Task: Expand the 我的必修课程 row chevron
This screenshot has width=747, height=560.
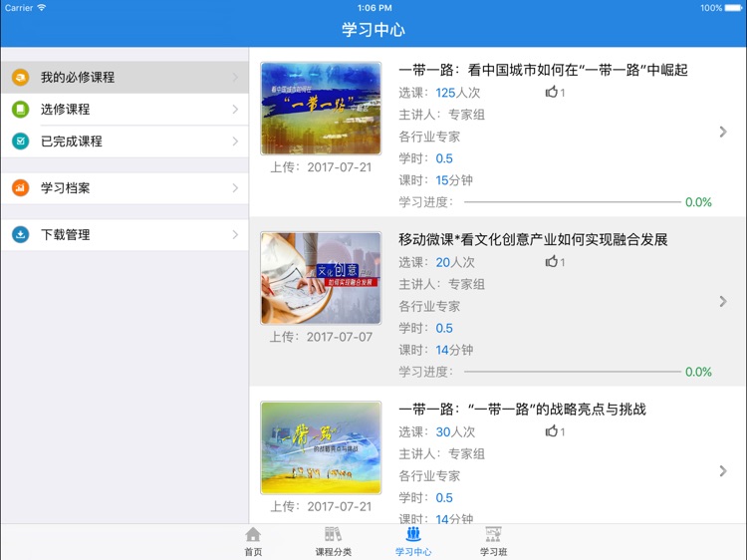Action: 235,77
